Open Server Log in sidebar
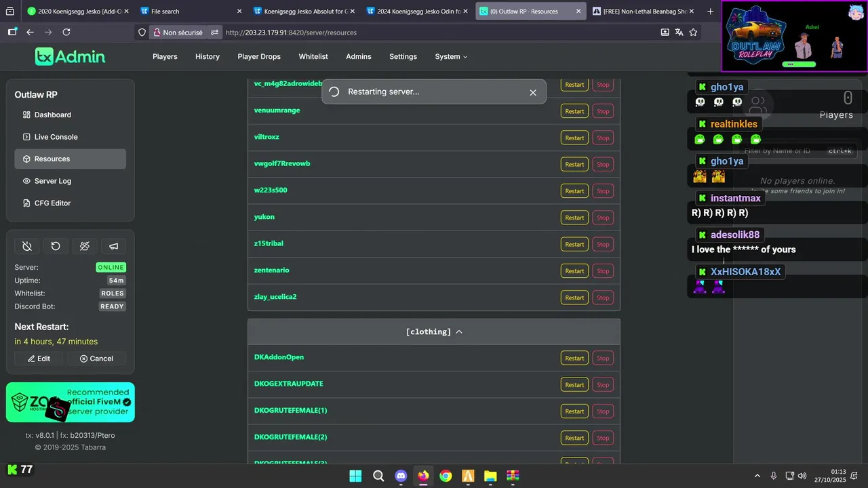The width and height of the screenshot is (868, 488). pos(71,181)
